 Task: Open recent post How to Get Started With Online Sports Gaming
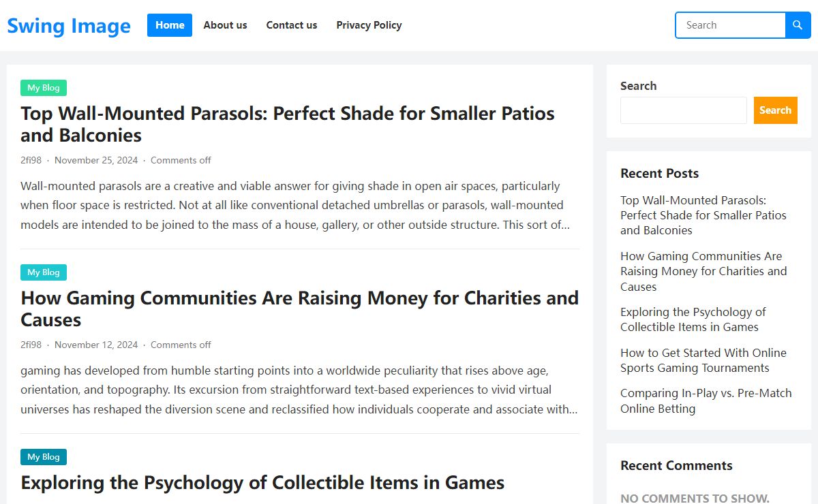(x=703, y=360)
